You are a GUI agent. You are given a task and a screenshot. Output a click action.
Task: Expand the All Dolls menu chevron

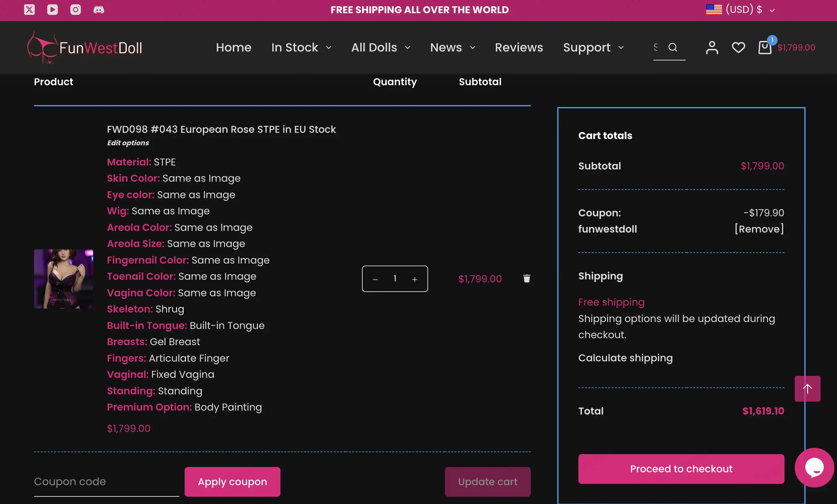(x=408, y=48)
